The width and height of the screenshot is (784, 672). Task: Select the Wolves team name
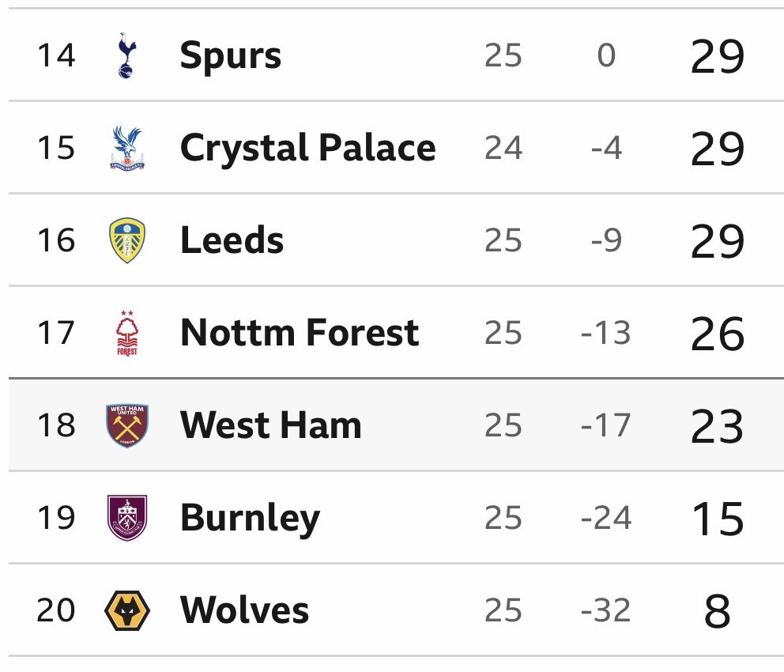click(x=244, y=610)
